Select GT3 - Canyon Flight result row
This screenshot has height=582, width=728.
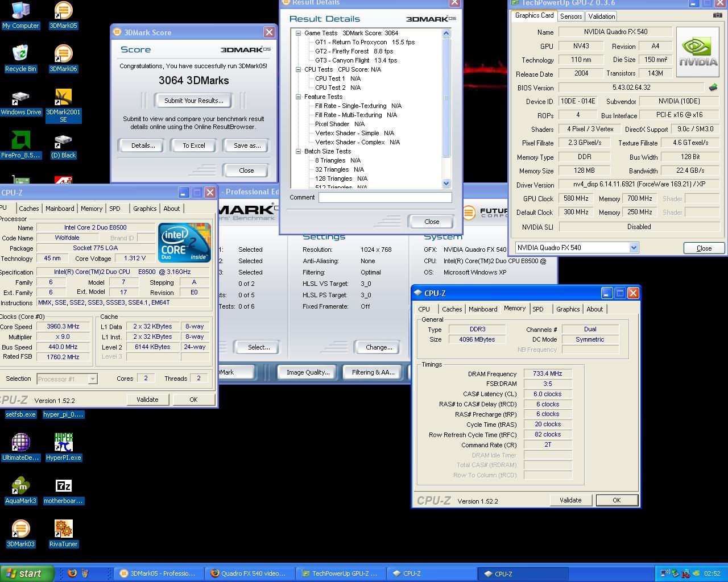tap(356, 60)
